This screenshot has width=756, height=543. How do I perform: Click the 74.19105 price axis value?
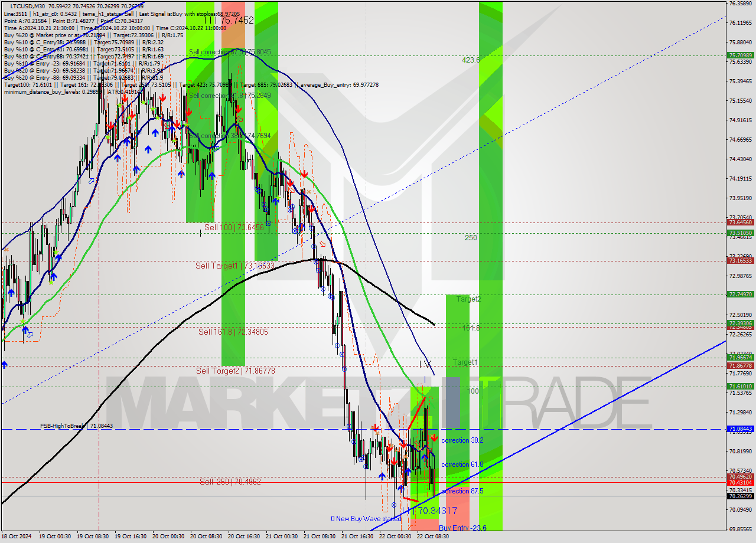click(741, 178)
